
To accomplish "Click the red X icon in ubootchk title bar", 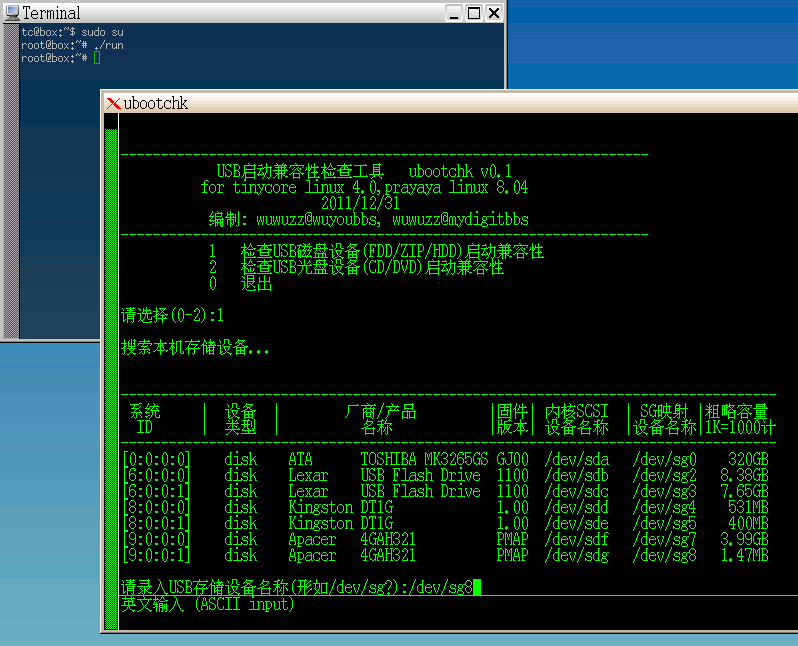I will pyautogui.click(x=113, y=103).
